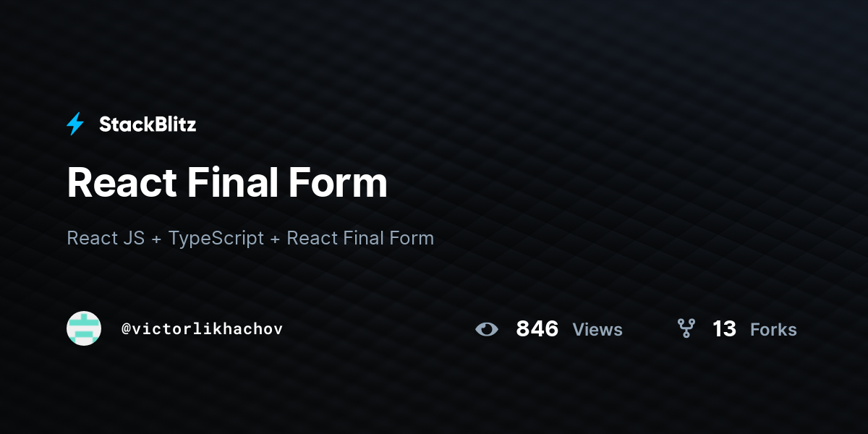Open the victorlikhachov avatar image
This screenshot has height=434, width=868.
pyautogui.click(x=84, y=328)
